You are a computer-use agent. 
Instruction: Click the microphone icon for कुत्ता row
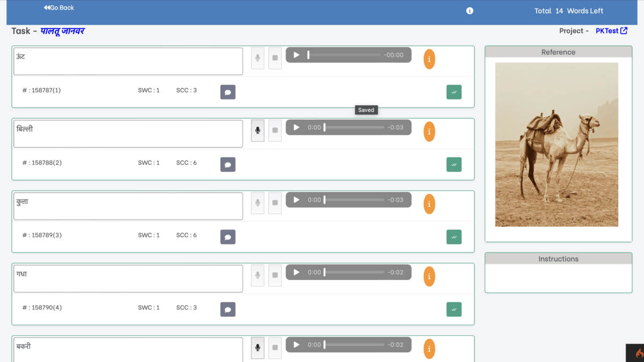pos(258,203)
